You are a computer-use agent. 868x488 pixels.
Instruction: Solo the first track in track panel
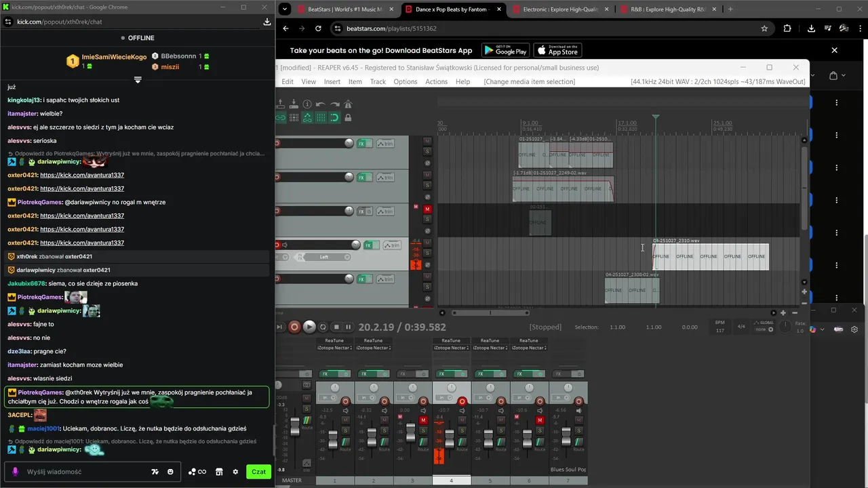[x=427, y=151]
